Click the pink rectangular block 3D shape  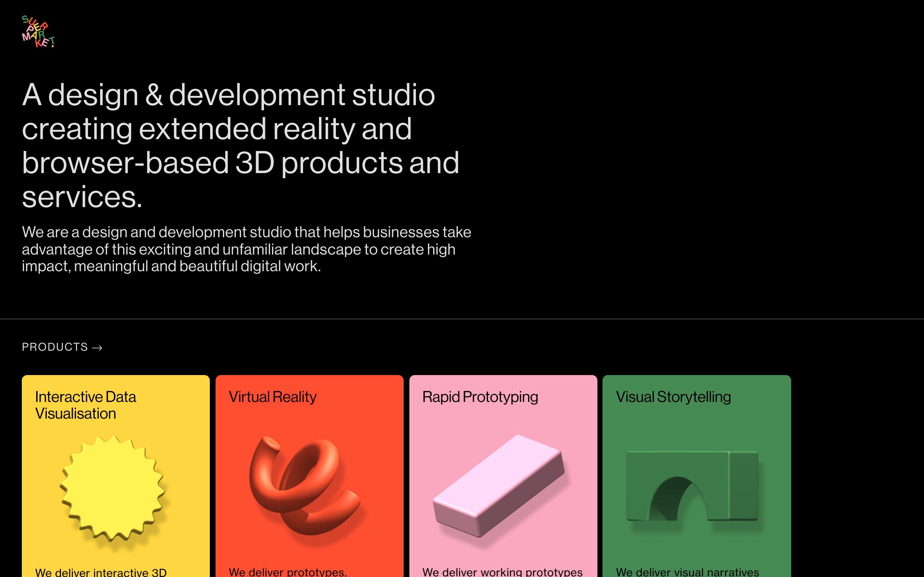499,486
